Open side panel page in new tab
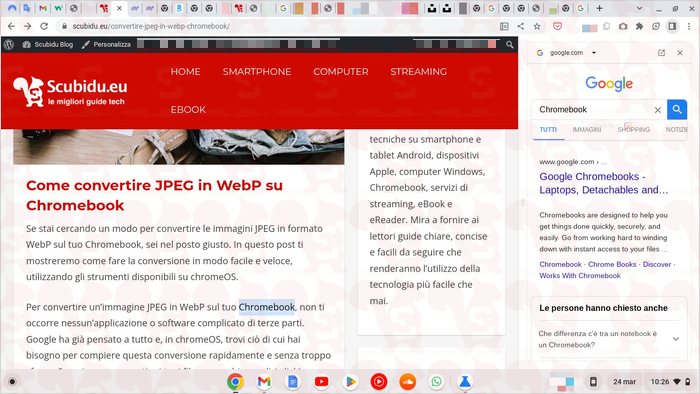Viewport: 700px width, 394px height. 661,53
